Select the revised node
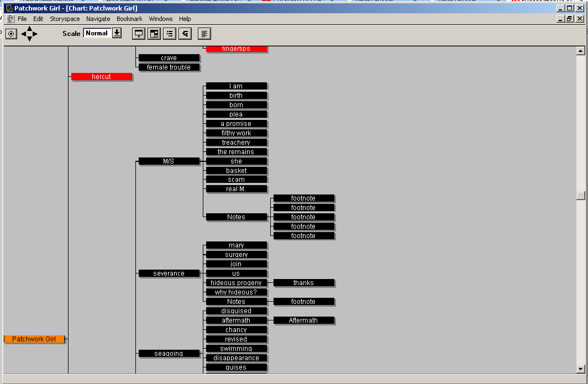 click(x=237, y=339)
